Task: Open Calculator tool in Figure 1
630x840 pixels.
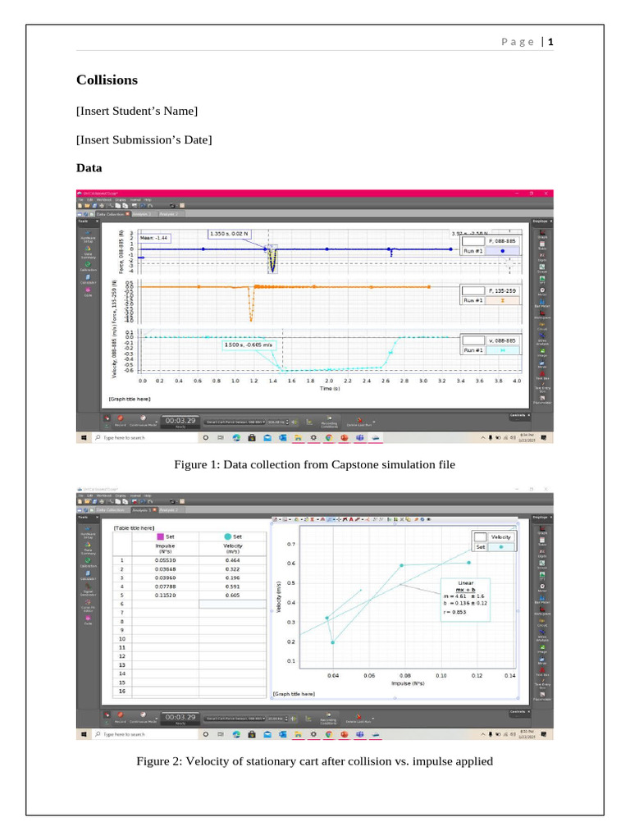Action: click(x=89, y=279)
